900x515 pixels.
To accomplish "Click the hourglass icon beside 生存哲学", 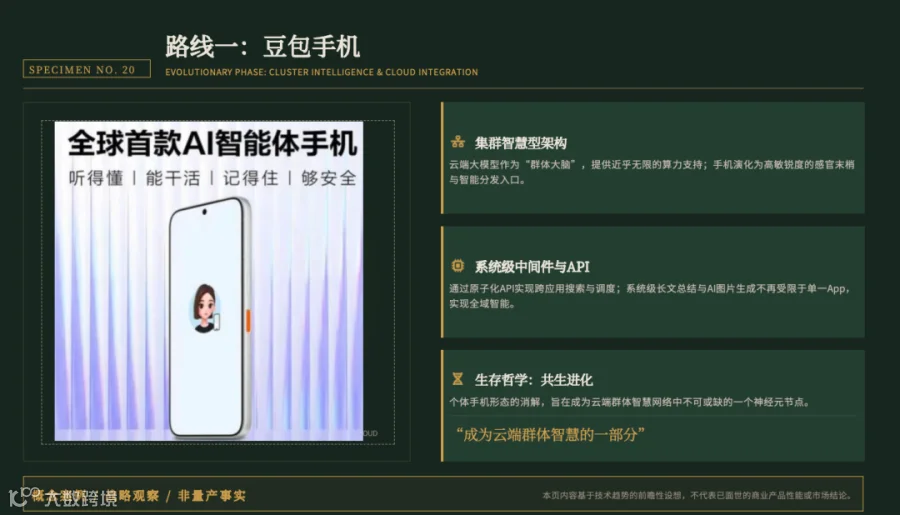I will tap(457, 379).
